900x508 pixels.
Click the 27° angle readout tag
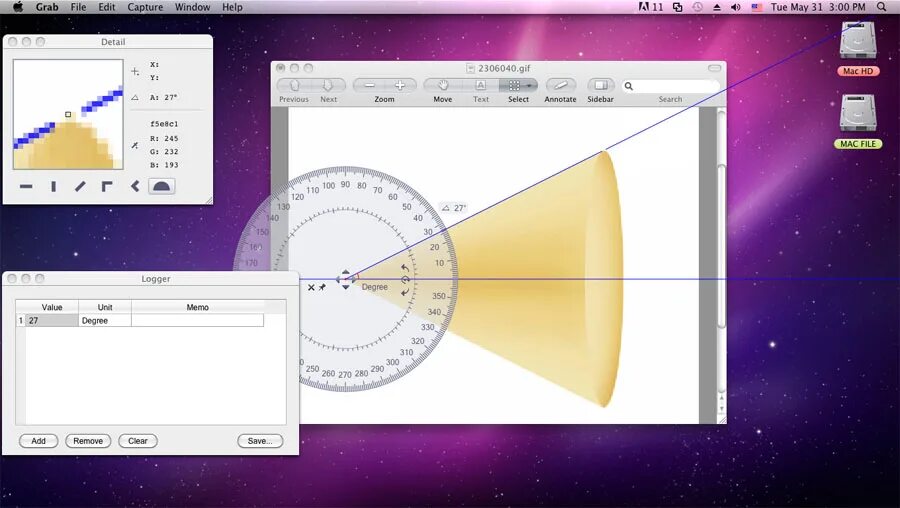(453, 208)
